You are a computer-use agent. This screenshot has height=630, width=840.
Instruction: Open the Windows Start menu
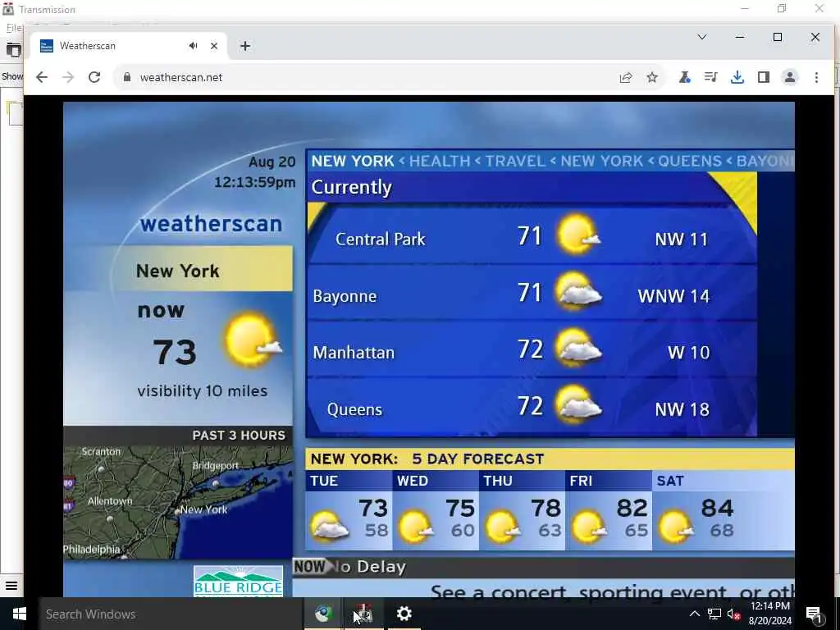[x=20, y=614]
